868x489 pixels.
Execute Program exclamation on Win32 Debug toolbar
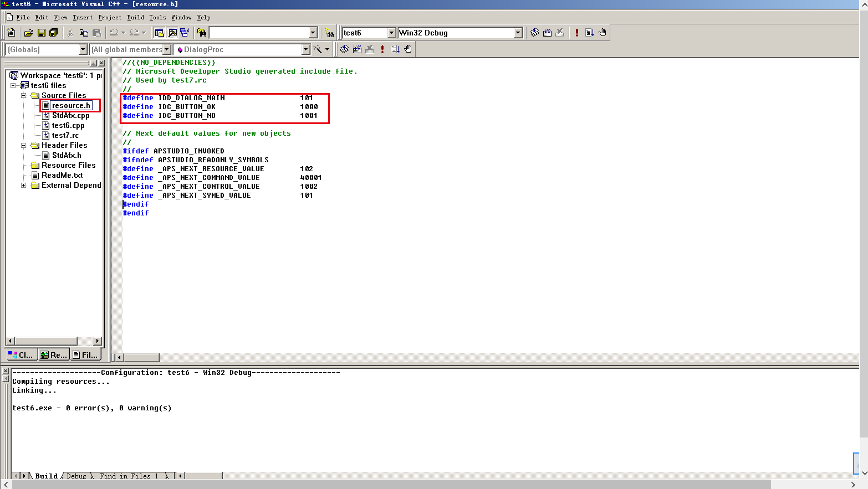point(577,33)
